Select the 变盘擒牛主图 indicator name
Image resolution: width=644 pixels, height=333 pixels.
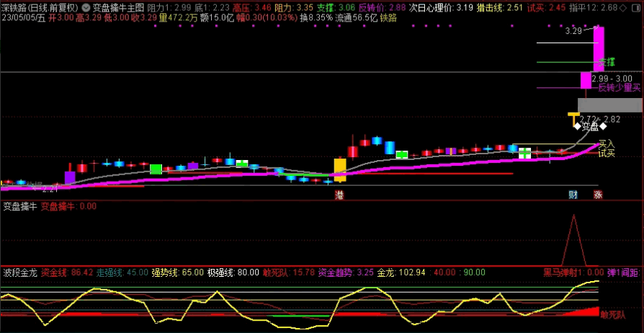pyautogui.click(x=118, y=7)
